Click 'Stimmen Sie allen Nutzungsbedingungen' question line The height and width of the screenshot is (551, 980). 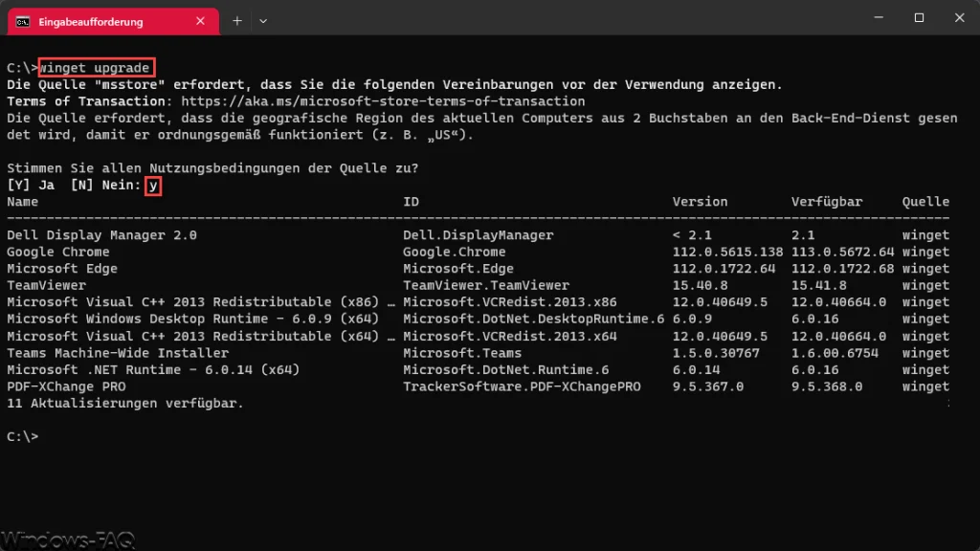click(x=212, y=168)
